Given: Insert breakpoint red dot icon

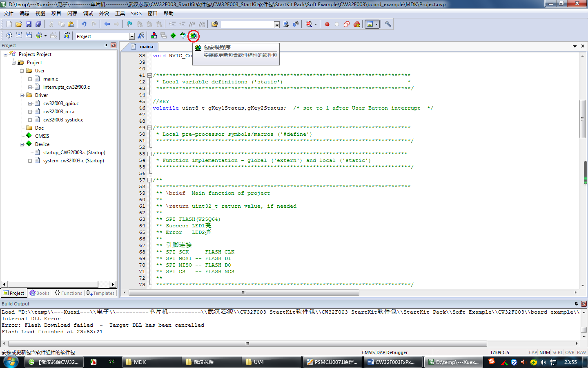Looking at the screenshot, I should pyautogui.click(x=327, y=24).
